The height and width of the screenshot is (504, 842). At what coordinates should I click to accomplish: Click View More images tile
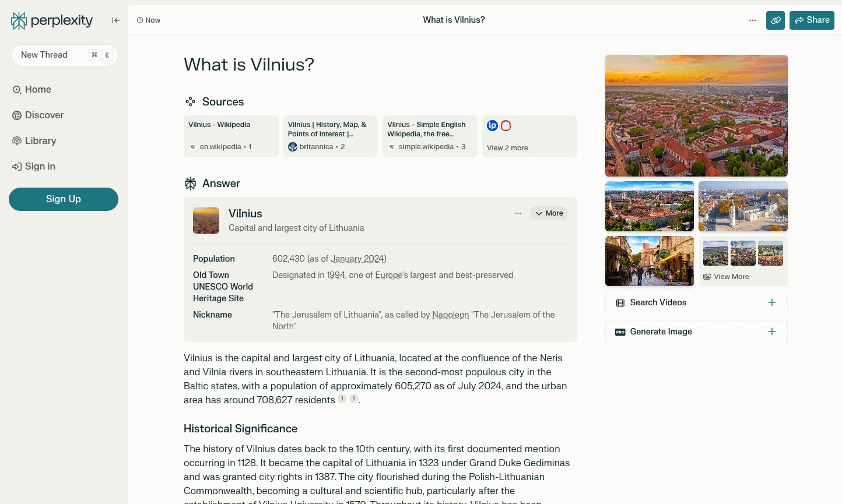pos(743,261)
